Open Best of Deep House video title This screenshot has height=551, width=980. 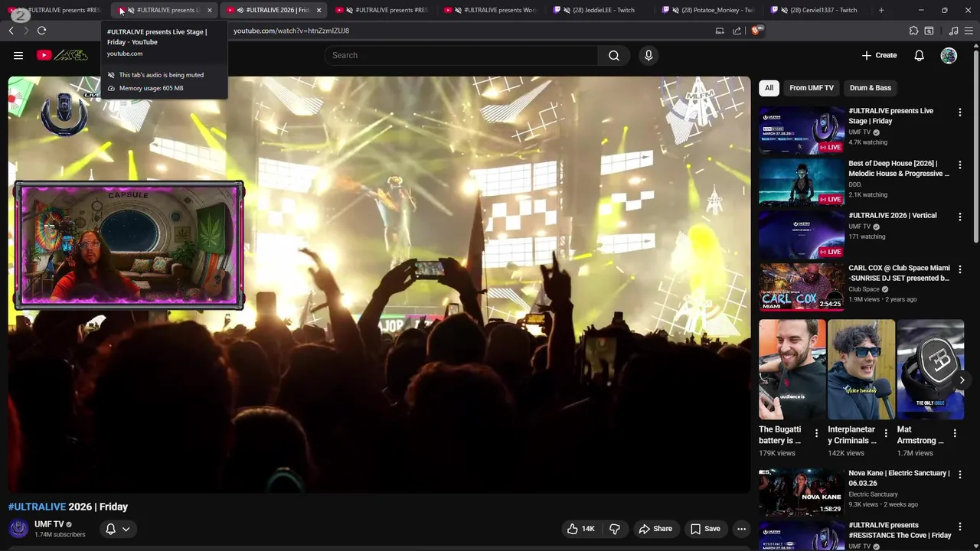pyautogui.click(x=899, y=168)
